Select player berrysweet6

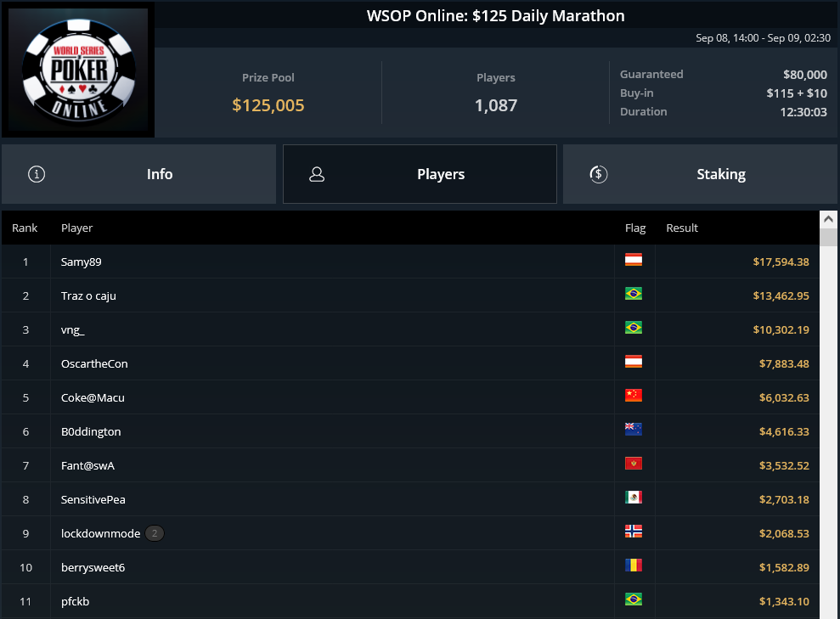click(93, 567)
